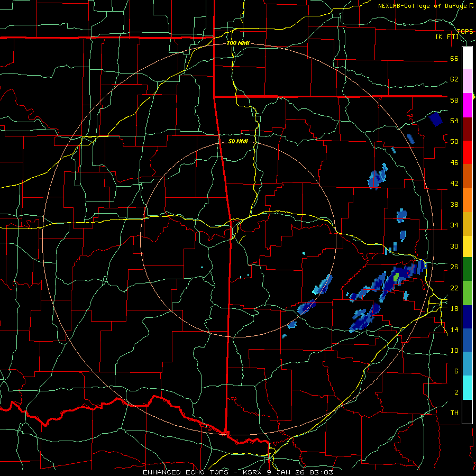Select the light pink legend color band
The image size is (476, 476).
coord(467,81)
